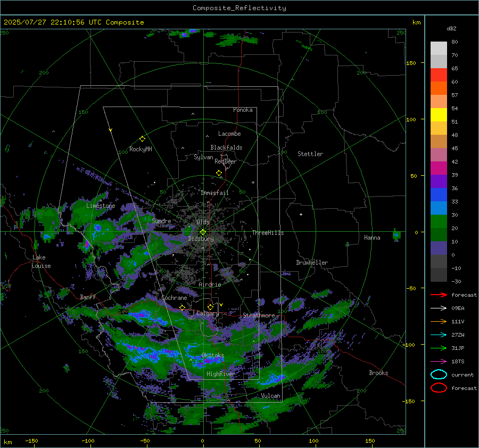Click the orange 111V arrow in legend
This screenshot has width=479, height=448.
point(439,321)
